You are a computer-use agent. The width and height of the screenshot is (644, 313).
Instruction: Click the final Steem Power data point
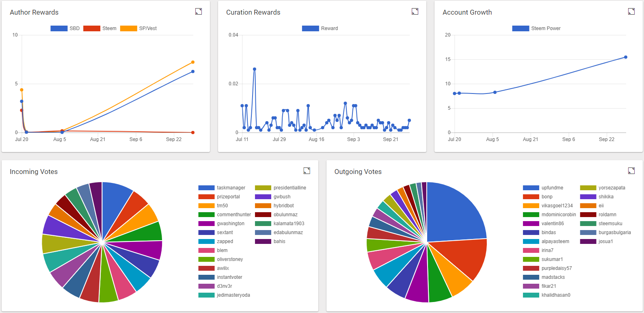point(626,57)
